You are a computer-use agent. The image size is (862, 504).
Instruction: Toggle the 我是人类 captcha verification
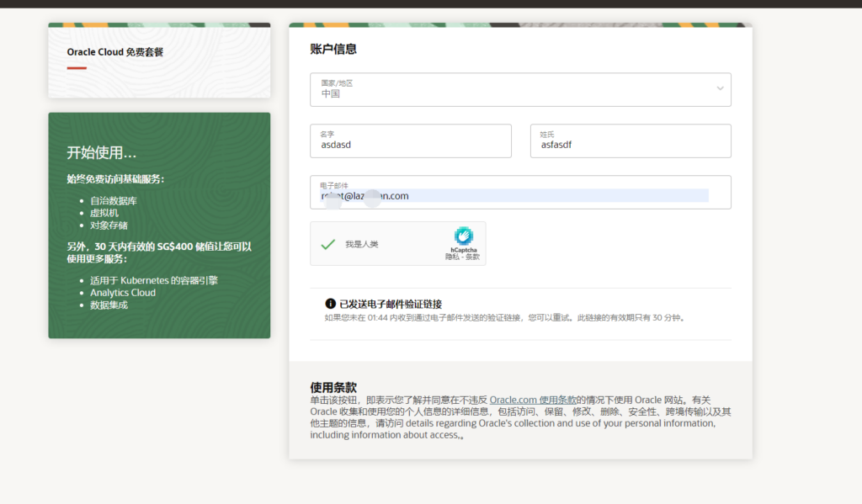pos(360,242)
